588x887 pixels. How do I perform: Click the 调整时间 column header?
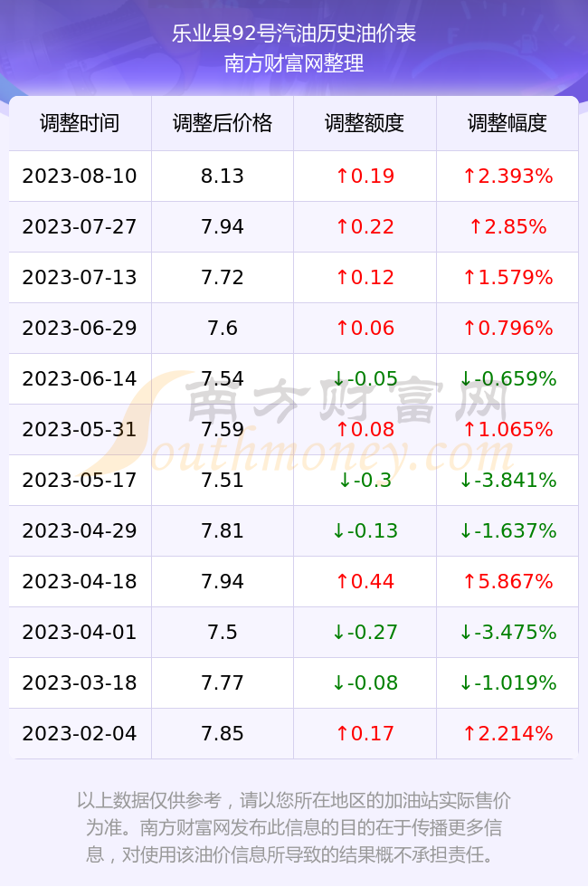pos(80,123)
